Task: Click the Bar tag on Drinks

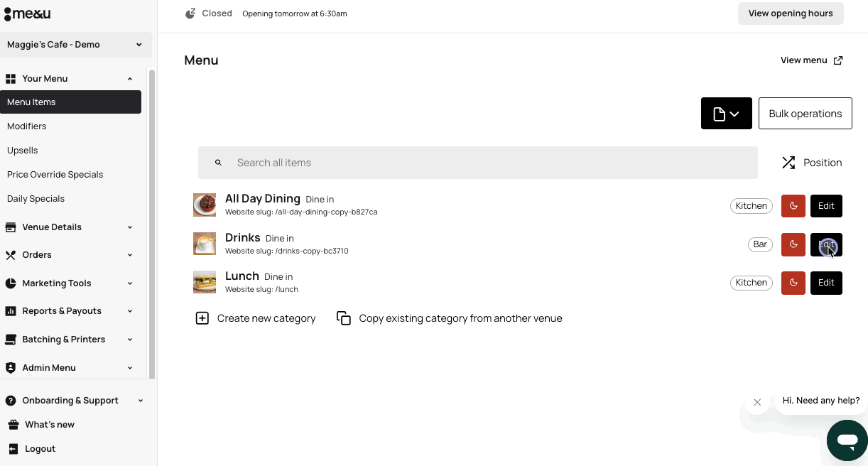Action: coord(760,244)
